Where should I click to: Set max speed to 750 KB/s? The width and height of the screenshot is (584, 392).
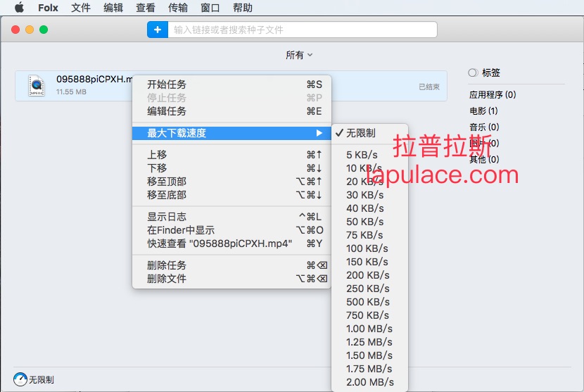(x=369, y=315)
